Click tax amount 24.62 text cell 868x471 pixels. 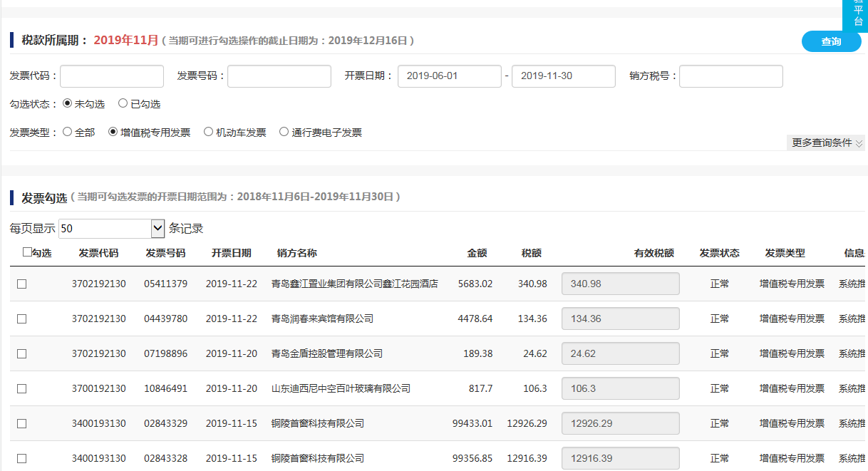(x=535, y=353)
